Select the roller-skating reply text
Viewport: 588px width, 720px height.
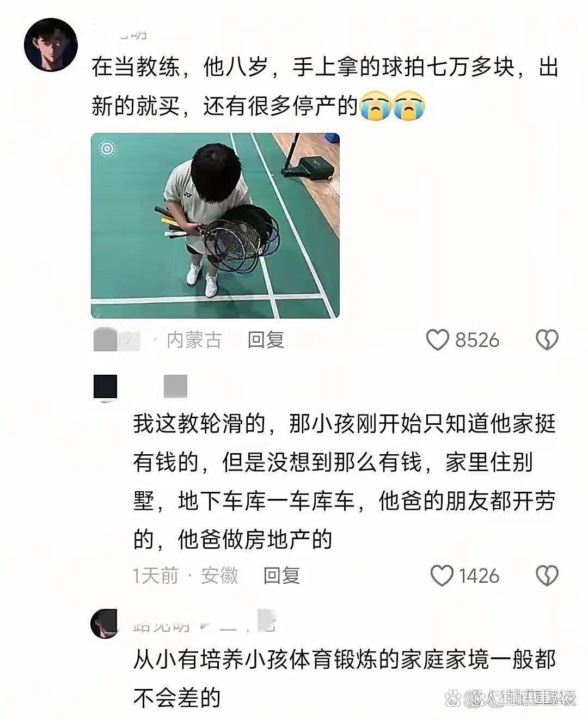pos(344,481)
